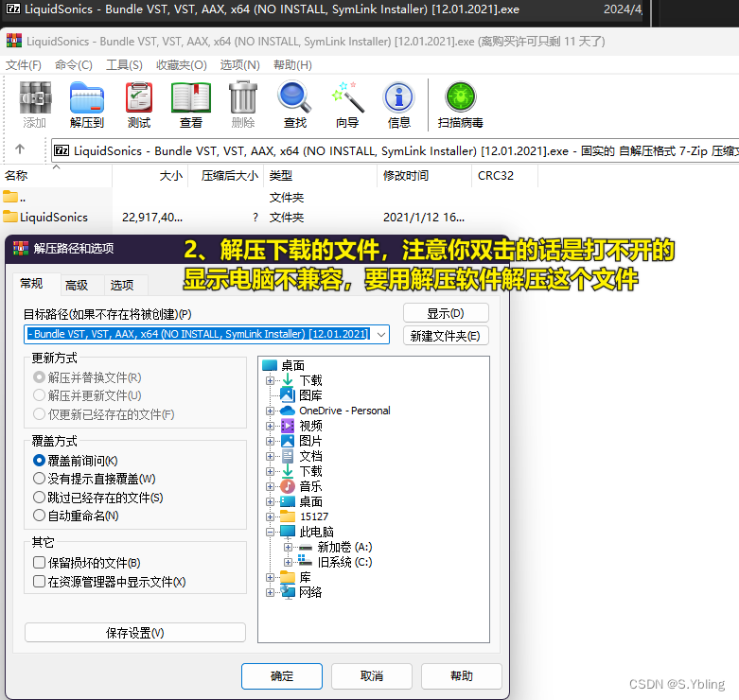Open the 工具(S) menu
Screen dimensions: 739x700
pos(124,65)
